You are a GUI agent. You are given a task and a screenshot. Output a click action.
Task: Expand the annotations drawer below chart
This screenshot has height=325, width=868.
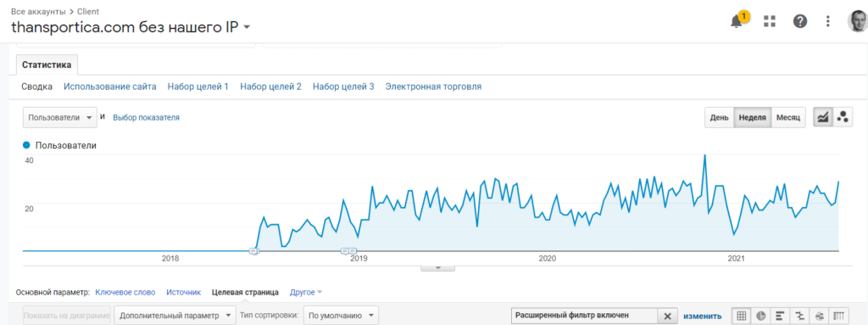(x=438, y=268)
